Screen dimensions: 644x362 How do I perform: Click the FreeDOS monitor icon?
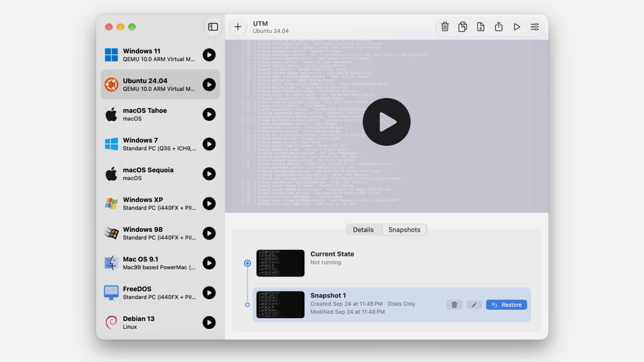click(x=111, y=293)
